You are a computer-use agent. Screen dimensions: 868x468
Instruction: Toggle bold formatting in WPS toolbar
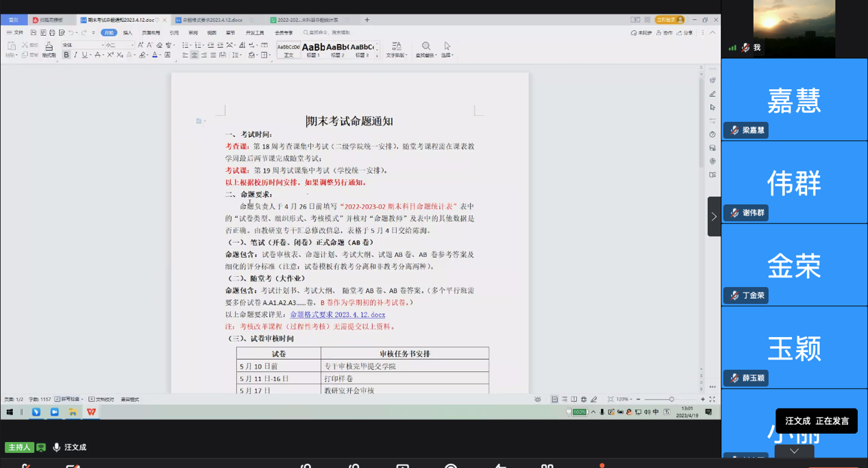coord(66,55)
